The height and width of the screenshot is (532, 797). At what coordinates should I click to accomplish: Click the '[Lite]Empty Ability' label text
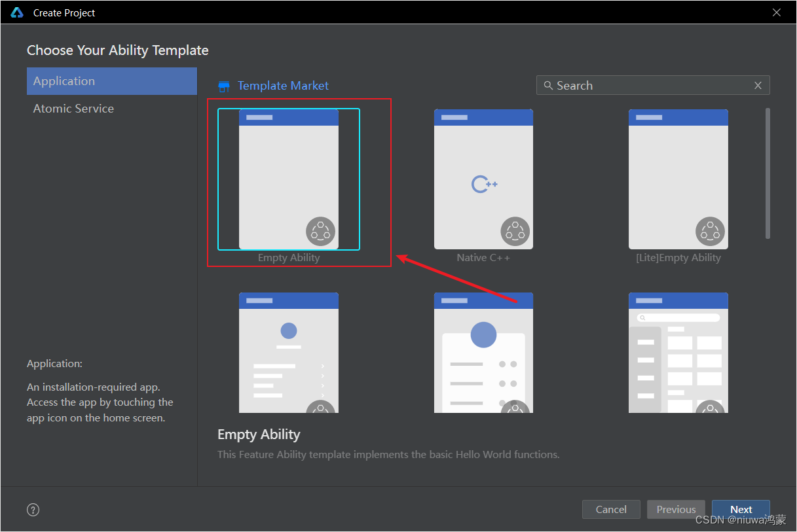click(678, 258)
